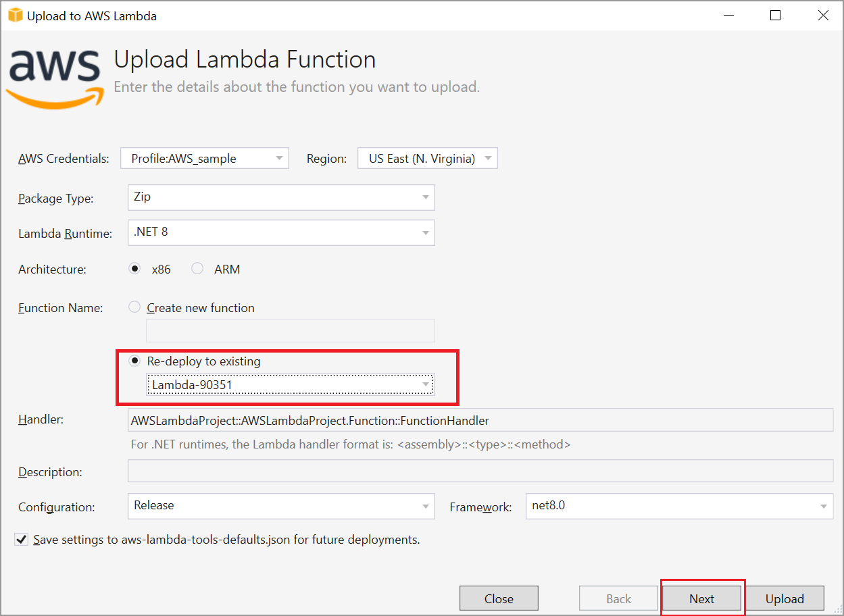Viewport: 844px width, 616px height.
Task: Expand the Lambda Runtime dropdown
Action: (x=280, y=232)
